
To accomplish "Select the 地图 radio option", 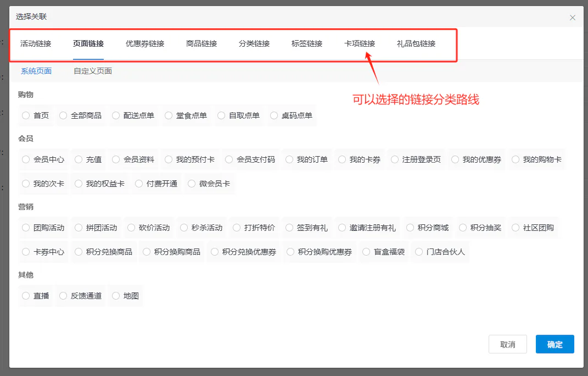I will coord(116,296).
